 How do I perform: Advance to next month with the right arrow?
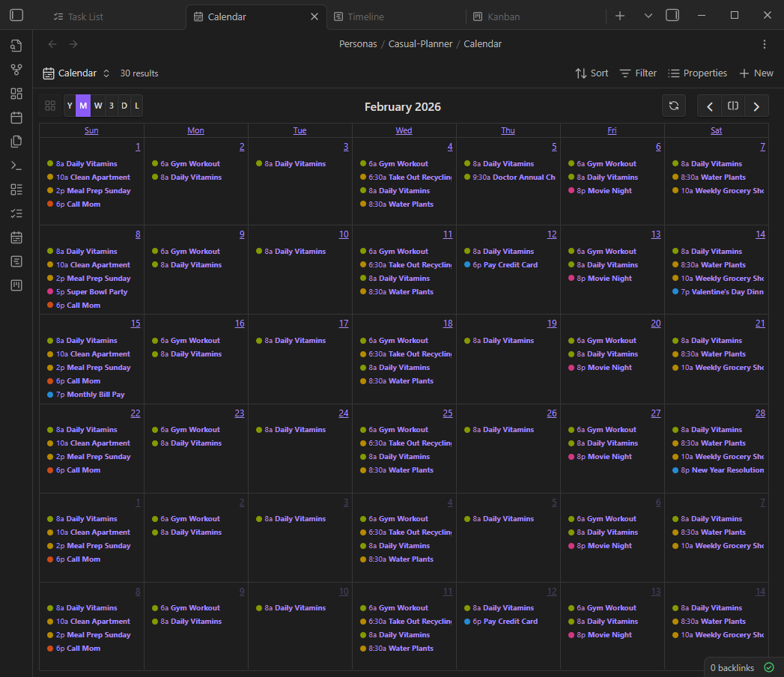756,106
